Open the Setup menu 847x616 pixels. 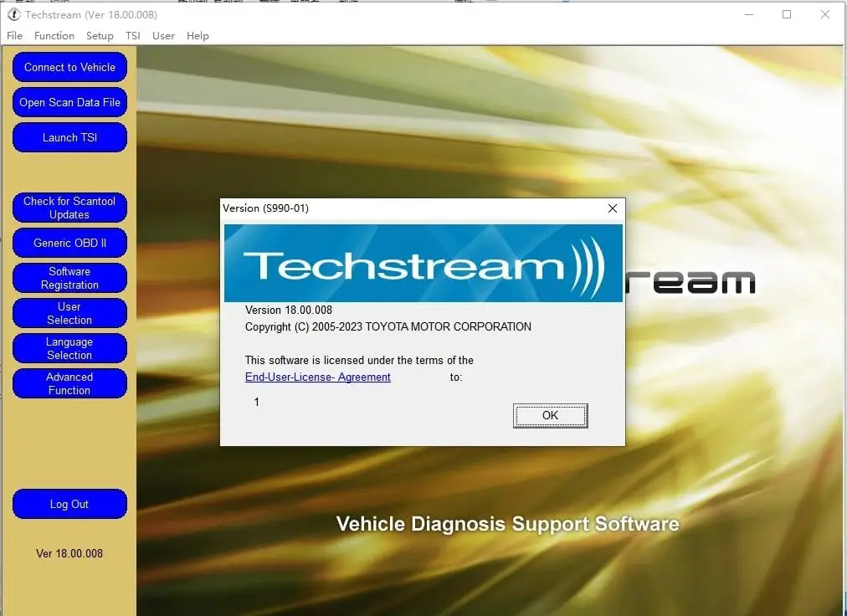click(x=100, y=35)
